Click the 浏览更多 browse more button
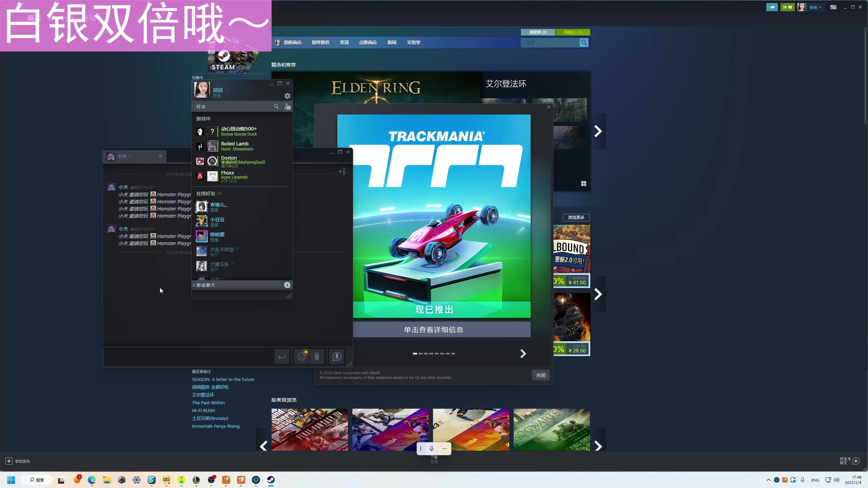868x488 pixels. point(576,217)
